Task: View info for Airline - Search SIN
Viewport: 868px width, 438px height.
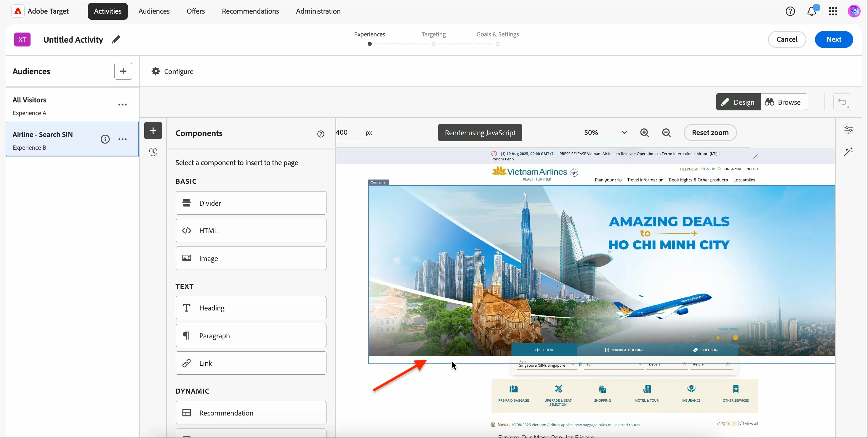Action: [x=105, y=139]
